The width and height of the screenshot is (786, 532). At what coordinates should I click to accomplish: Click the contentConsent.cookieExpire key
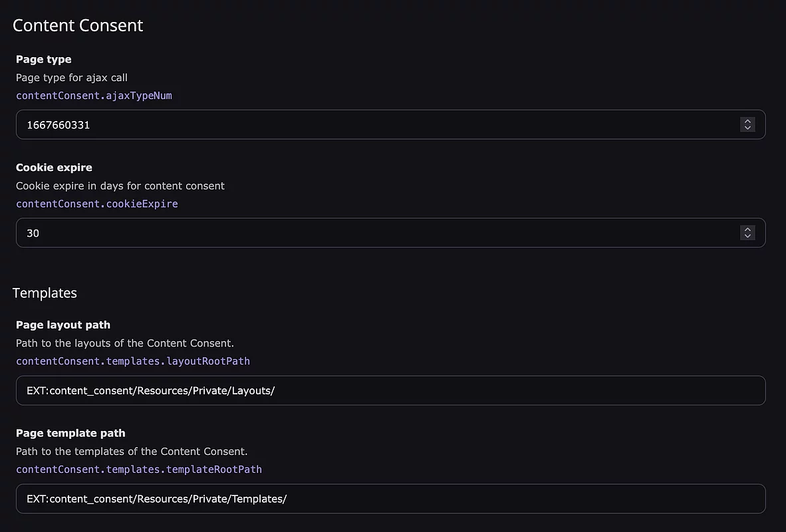pyautogui.click(x=96, y=204)
